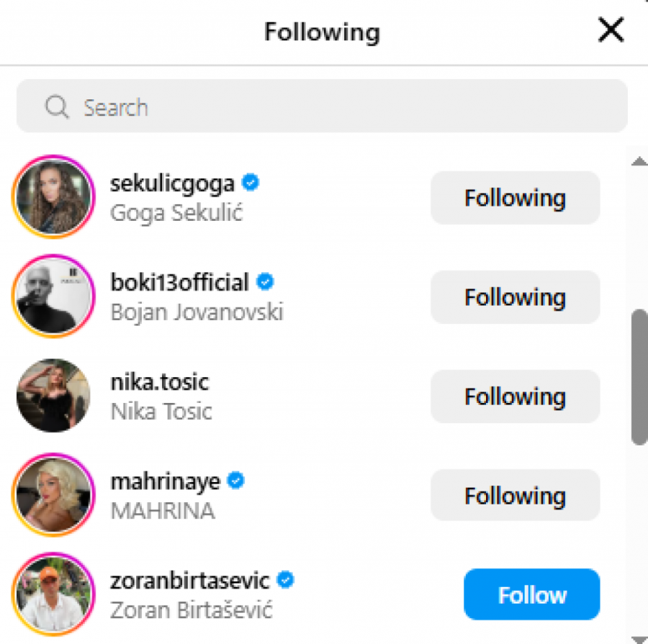The width and height of the screenshot is (648, 644).
Task: Open zoranbirtasevic username link
Action: click(x=190, y=580)
